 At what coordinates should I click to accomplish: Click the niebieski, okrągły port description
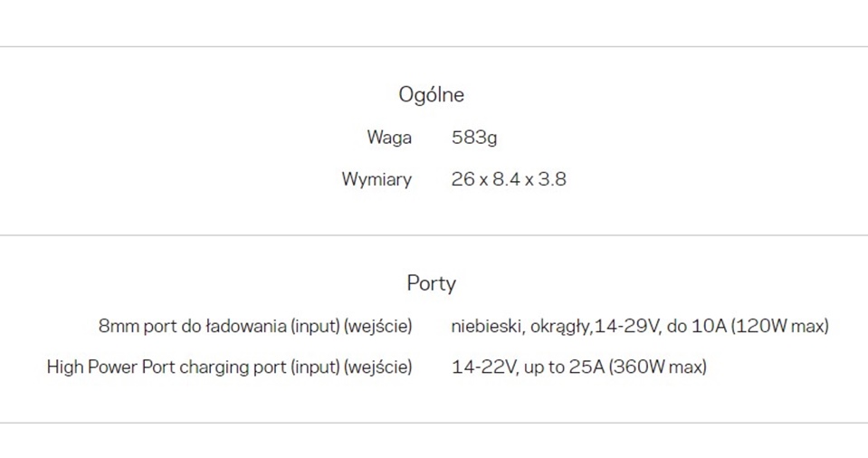tap(522, 326)
